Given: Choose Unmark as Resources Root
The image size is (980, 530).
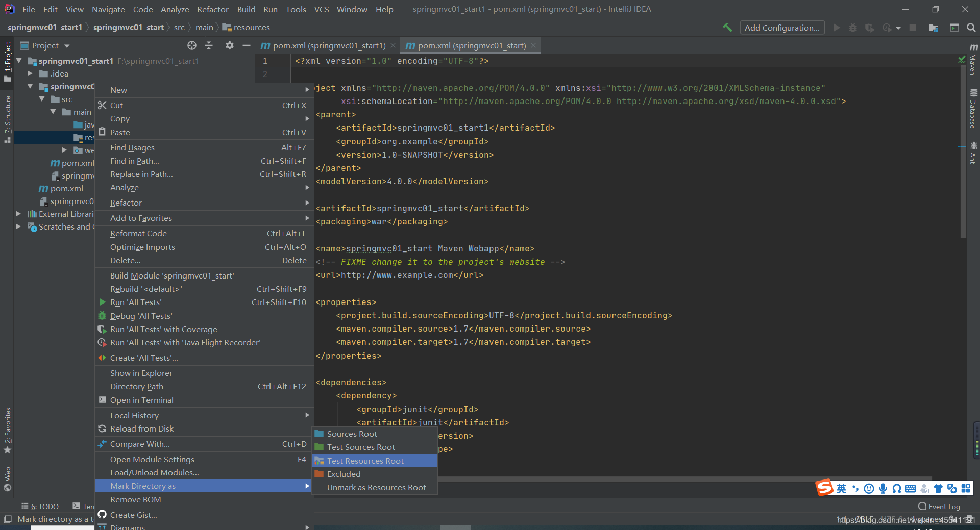Looking at the screenshot, I should (x=375, y=487).
